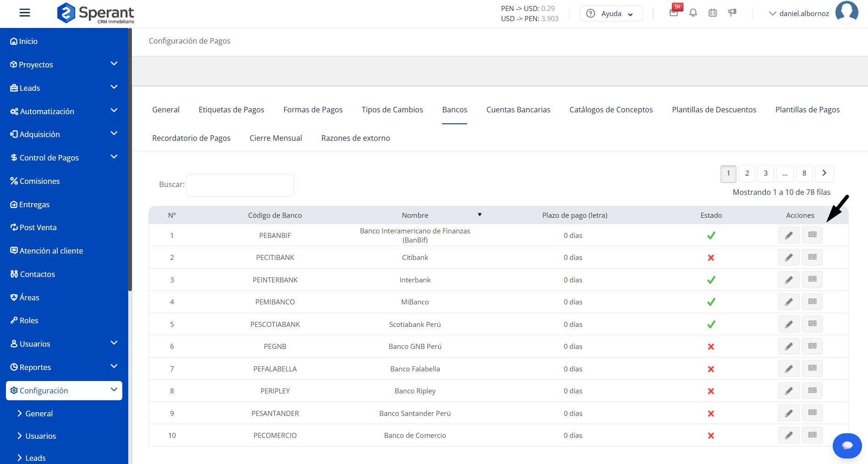The height and width of the screenshot is (464, 868).
Task: Click the details icon for Interbank row
Action: [812, 279]
